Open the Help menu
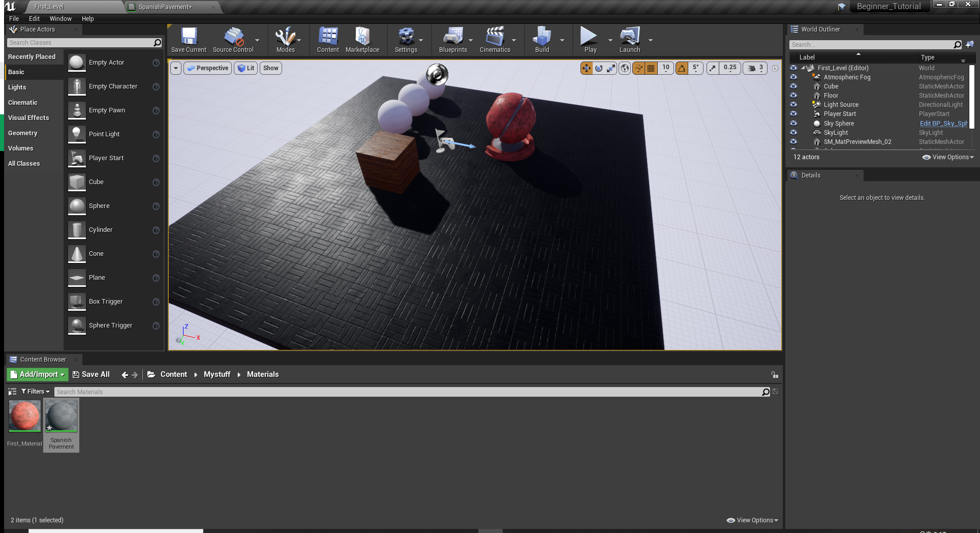 click(88, 18)
